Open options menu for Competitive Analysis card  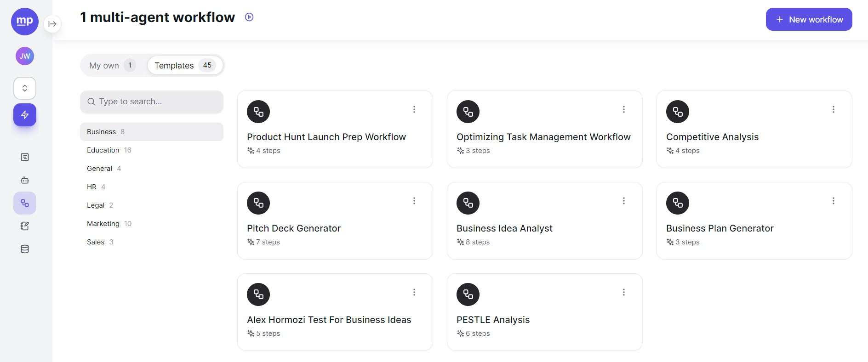pos(834,109)
